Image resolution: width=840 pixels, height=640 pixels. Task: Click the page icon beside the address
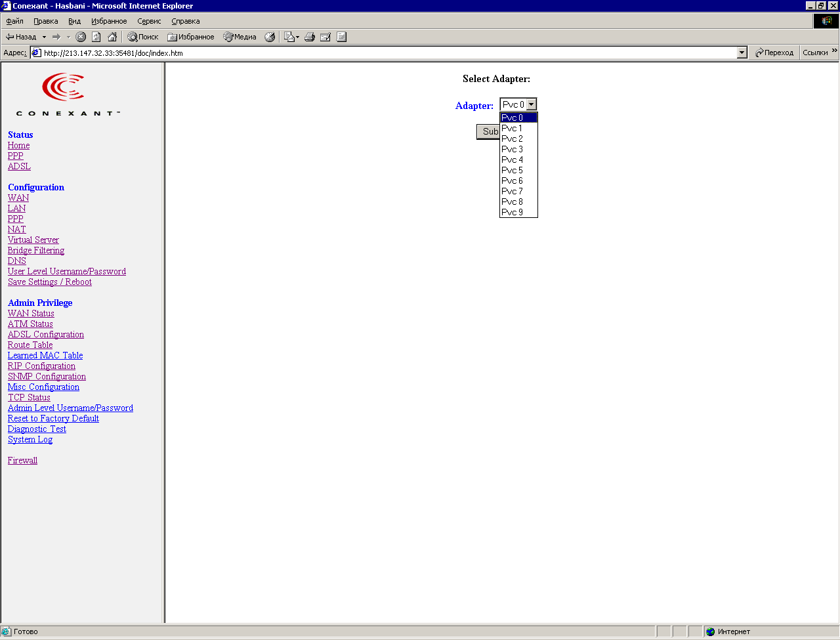click(37, 53)
